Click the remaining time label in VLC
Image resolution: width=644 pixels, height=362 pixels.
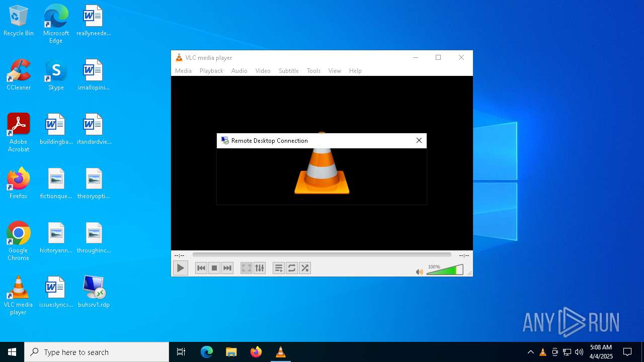coord(464,255)
